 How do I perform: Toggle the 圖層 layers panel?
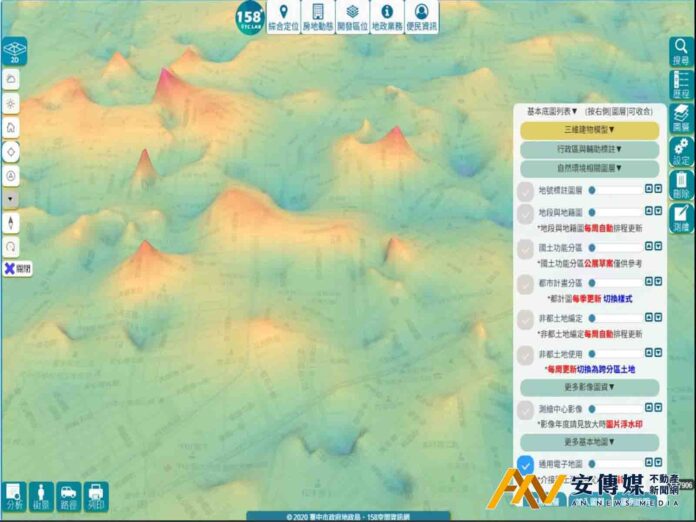[x=681, y=118]
